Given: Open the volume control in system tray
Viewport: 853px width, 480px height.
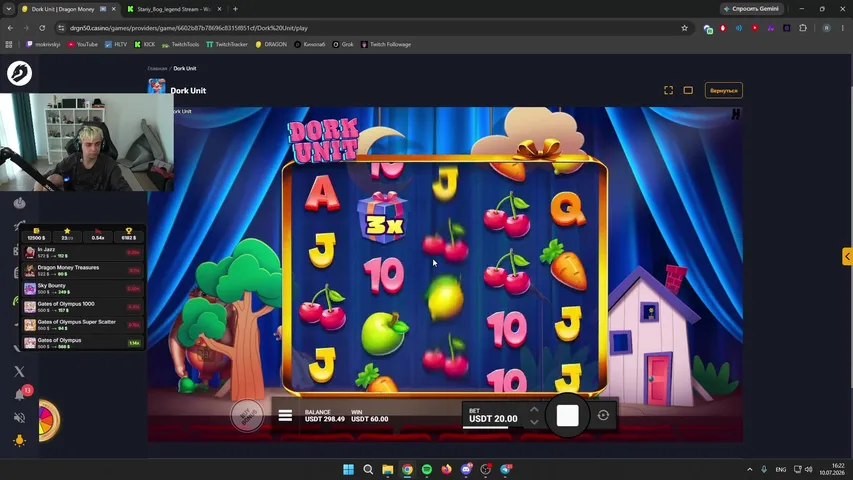Looking at the screenshot, I should [808, 469].
